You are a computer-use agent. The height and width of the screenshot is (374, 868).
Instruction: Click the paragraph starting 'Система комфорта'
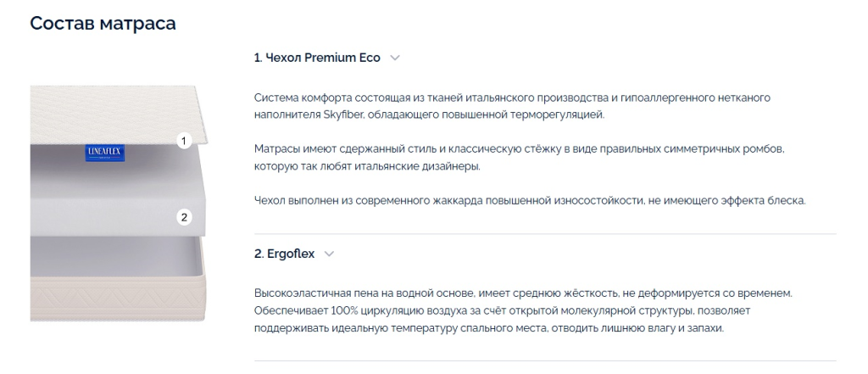coord(512,106)
